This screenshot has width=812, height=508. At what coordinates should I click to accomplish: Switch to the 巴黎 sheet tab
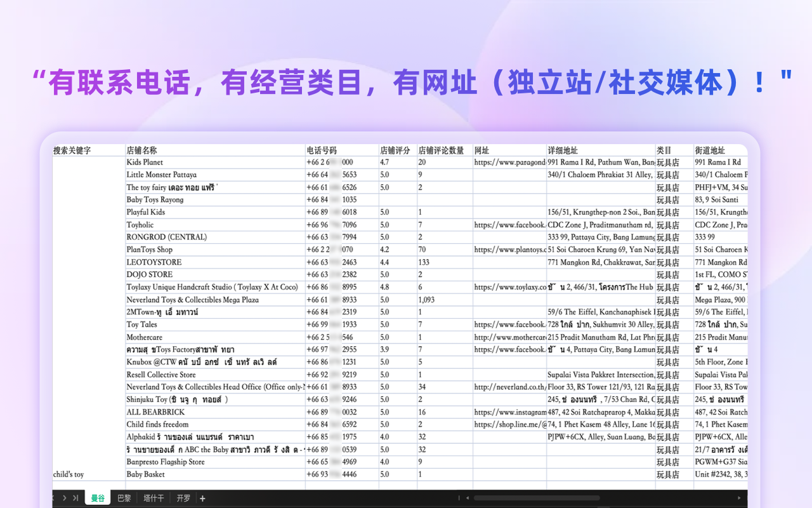point(124,498)
